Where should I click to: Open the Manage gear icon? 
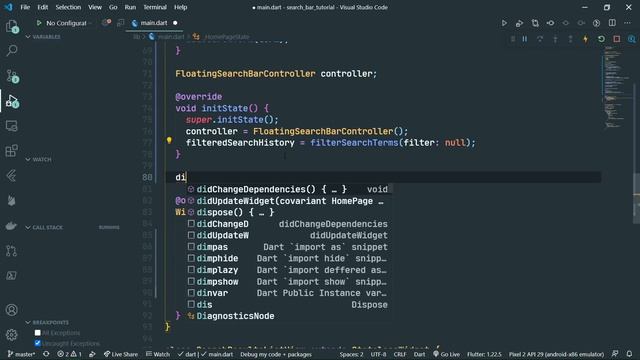11,335
